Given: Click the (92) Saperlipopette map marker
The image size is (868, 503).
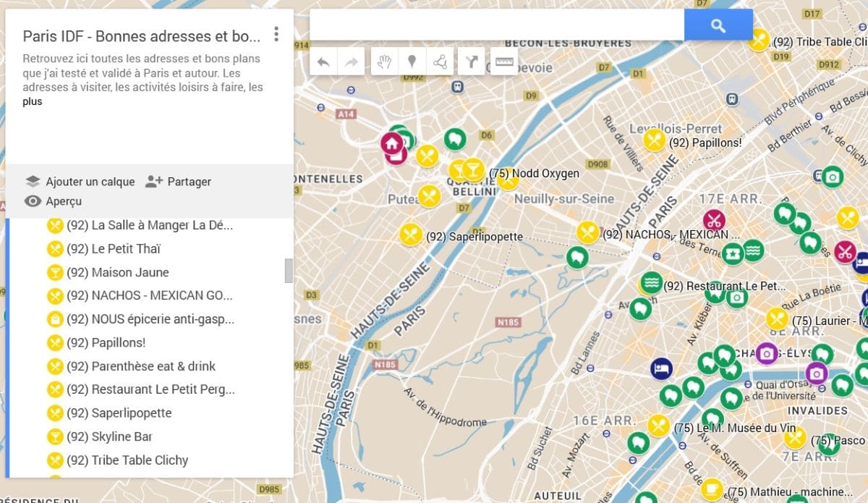Looking at the screenshot, I should pyautogui.click(x=411, y=234).
